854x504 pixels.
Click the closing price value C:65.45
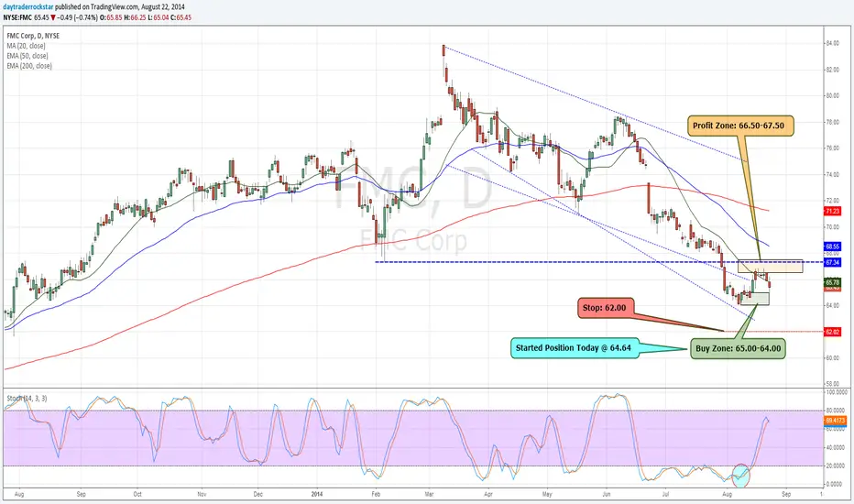pos(181,17)
